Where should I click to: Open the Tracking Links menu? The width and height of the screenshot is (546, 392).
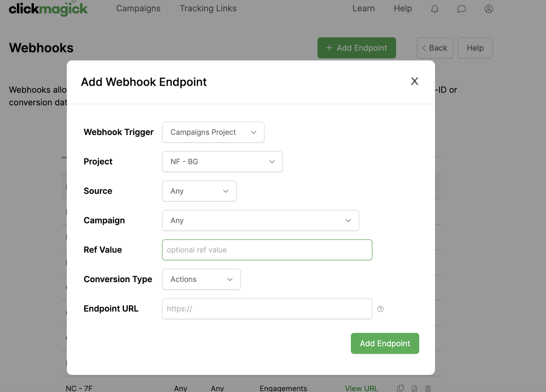208,9
